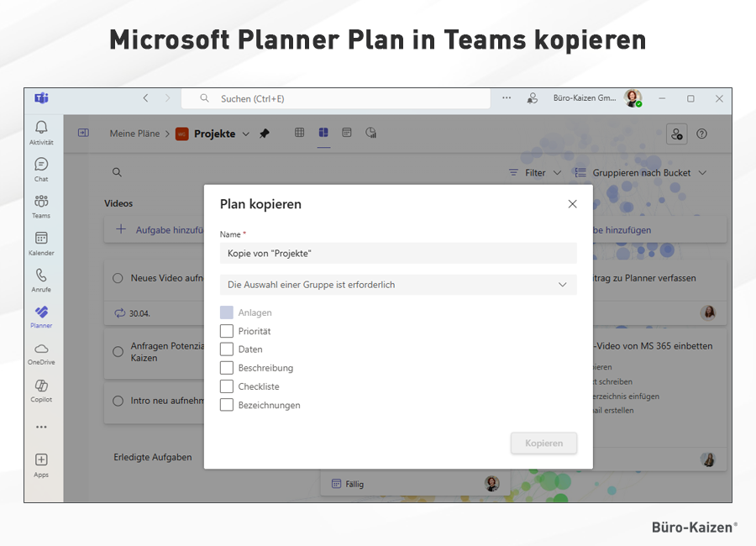Click the Büro-Kaizen Gm... organization name
Viewport: 756px width, 546px height.
(585, 98)
